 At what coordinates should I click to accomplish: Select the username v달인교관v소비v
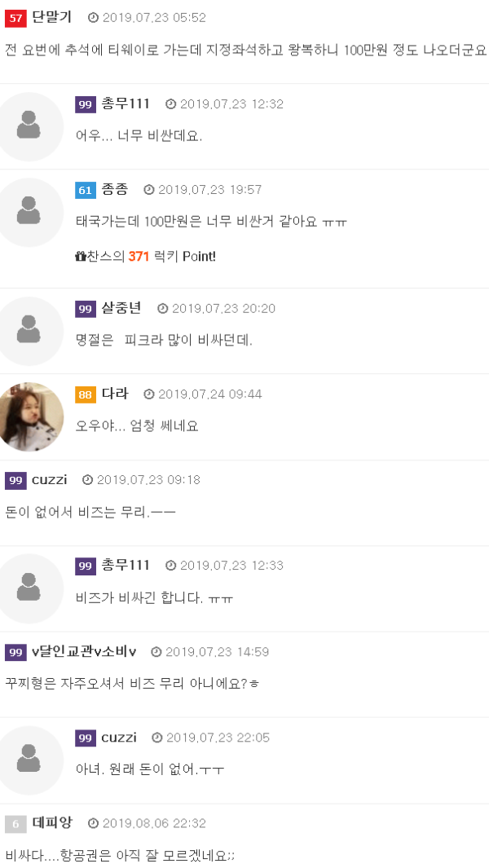tap(84, 651)
